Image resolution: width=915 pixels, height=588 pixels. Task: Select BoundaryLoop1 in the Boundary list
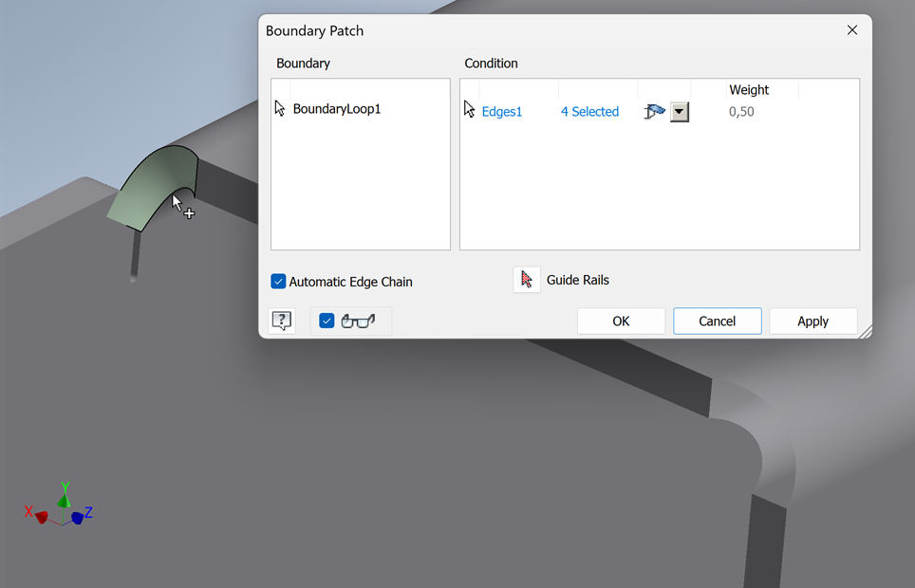335,108
